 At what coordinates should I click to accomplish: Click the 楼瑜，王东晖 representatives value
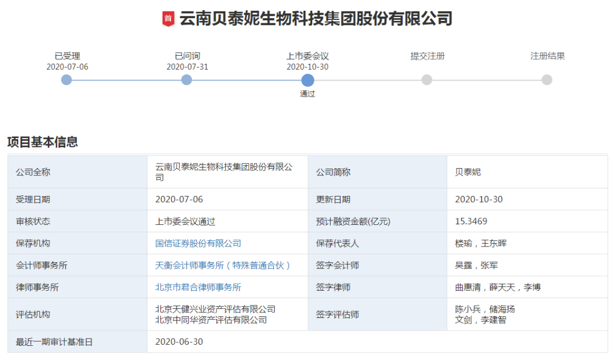click(481, 243)
